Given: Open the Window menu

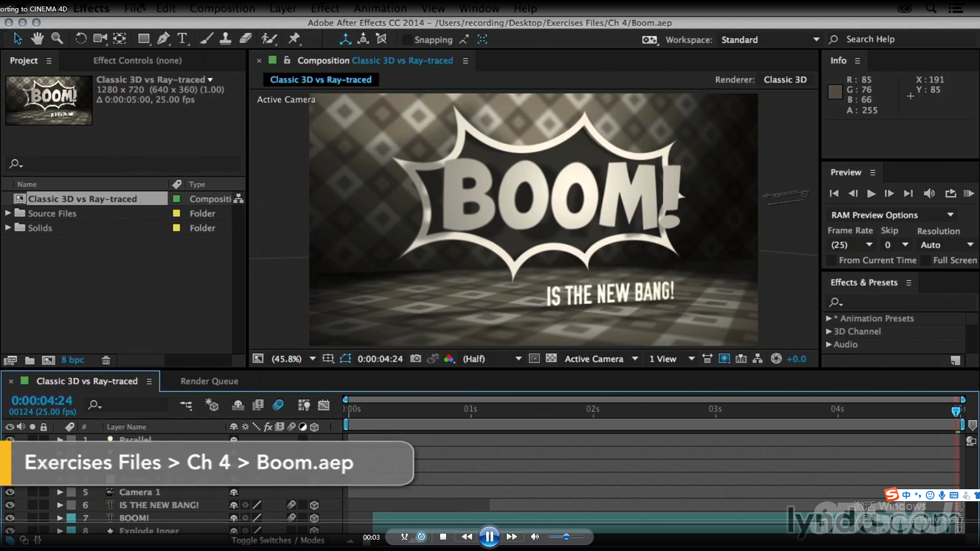Looking at the screenshot, I should 479,8.
